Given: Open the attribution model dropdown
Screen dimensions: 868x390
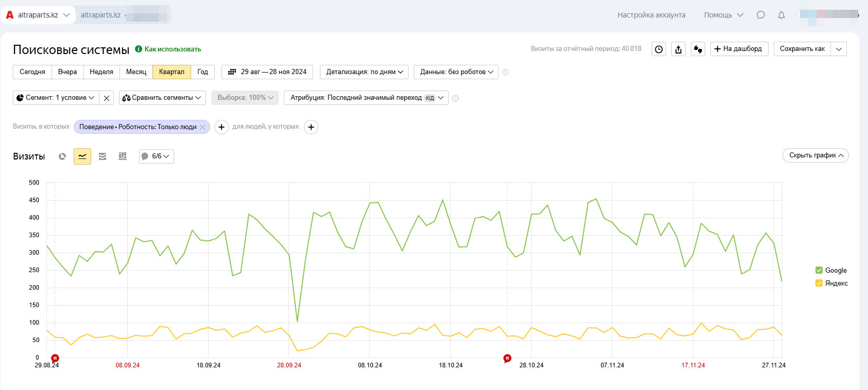Looking at the screenshot, I should pos(366,98).
